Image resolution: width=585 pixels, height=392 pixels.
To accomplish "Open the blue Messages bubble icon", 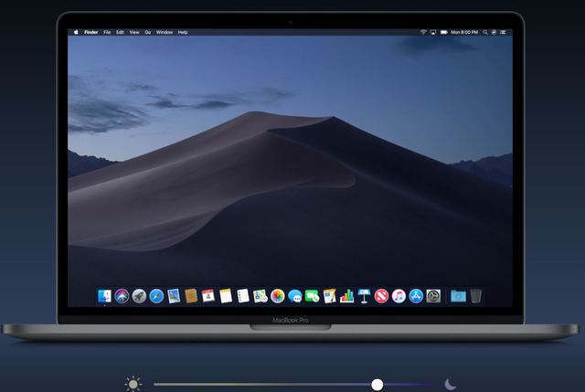I will 295,297.
